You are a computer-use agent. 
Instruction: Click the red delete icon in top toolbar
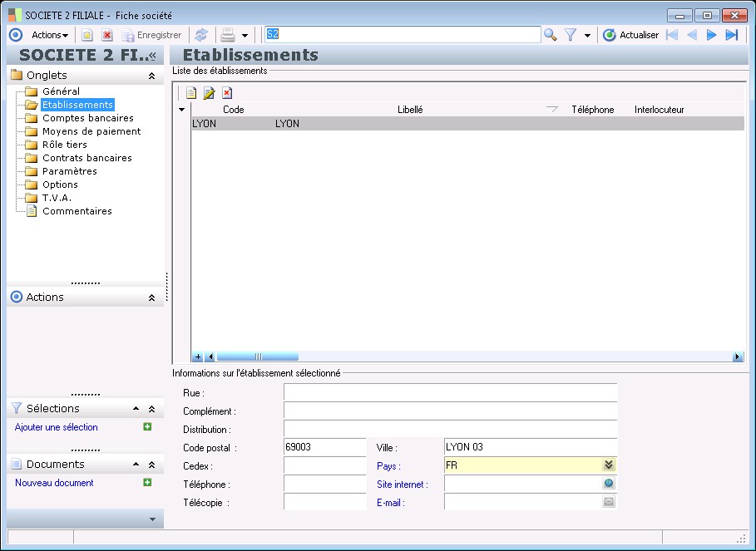point(107,35)
